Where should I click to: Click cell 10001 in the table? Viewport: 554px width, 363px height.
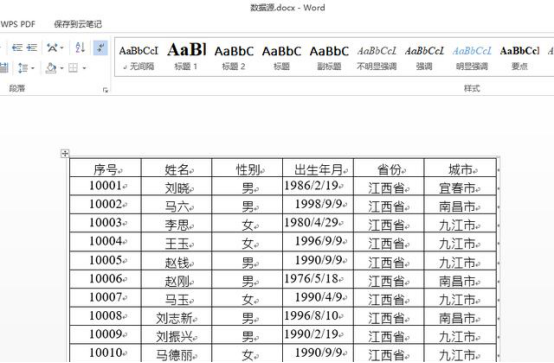pos(105,186)
